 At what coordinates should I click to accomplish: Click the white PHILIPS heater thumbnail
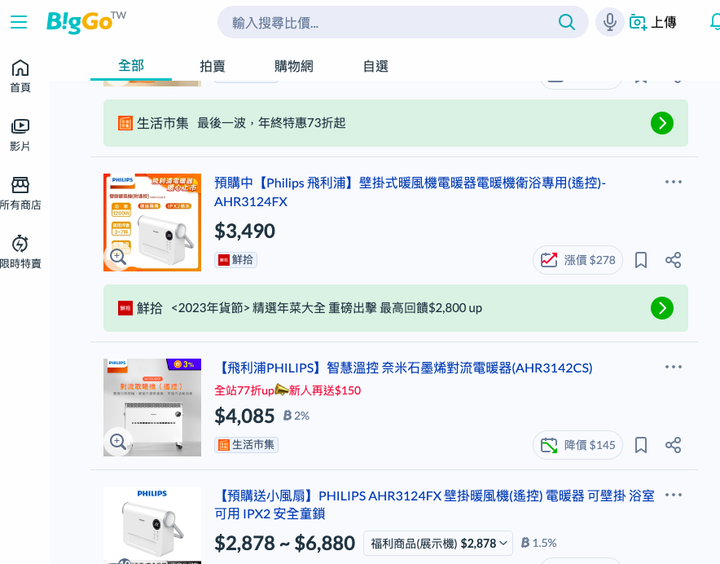152,525
